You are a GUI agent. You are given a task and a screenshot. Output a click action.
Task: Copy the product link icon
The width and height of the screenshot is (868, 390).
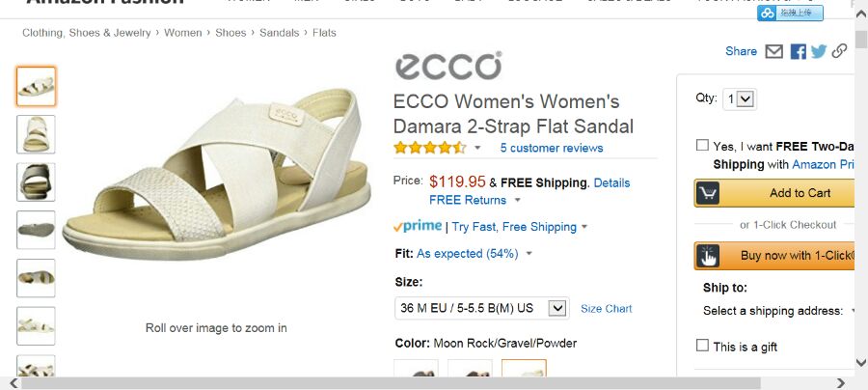click(839, 51)
